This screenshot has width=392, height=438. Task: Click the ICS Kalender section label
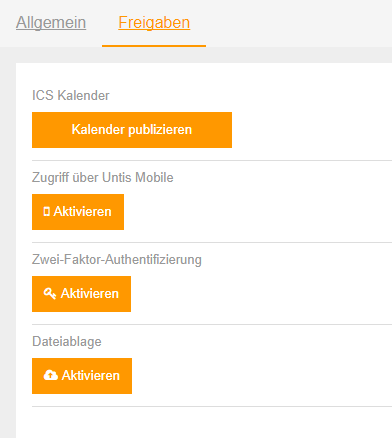click(71, 95)
